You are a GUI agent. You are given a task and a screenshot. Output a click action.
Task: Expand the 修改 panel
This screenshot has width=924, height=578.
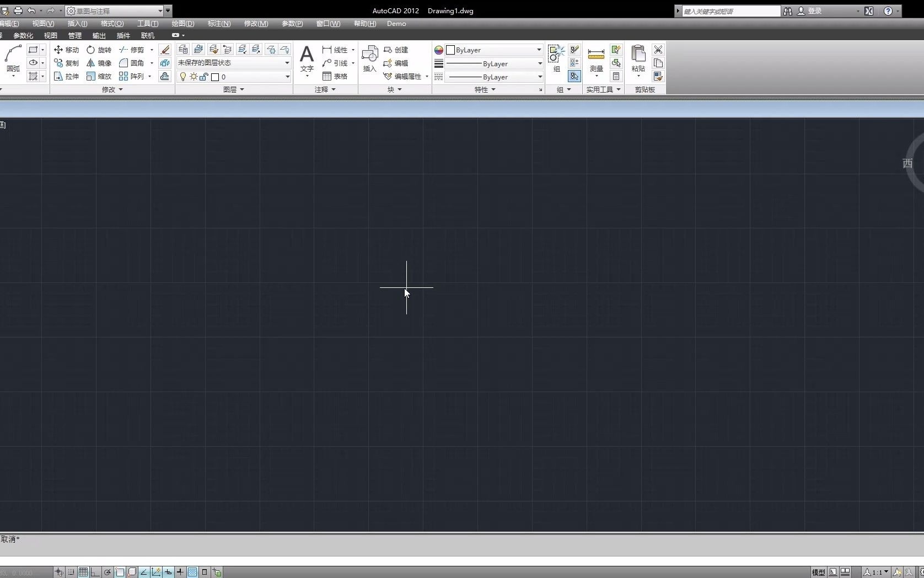(x=112, y=89)
